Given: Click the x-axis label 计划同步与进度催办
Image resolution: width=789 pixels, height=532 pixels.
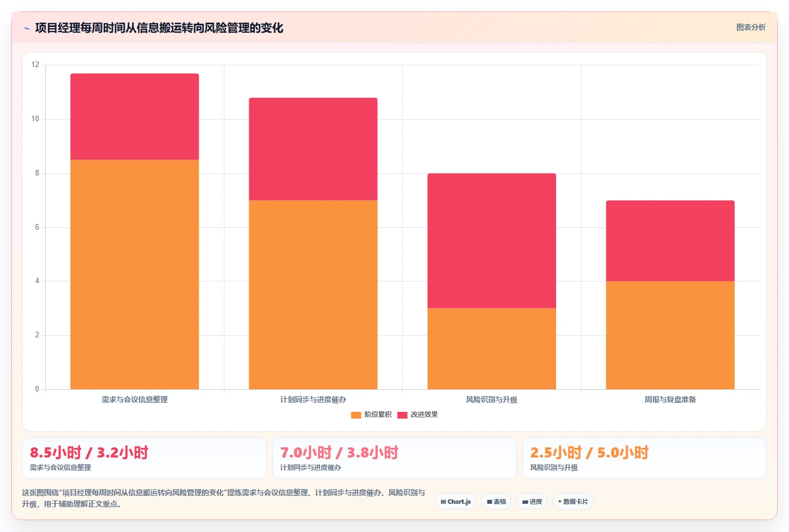Looking at the screenshot, I should [x=313, y=399].
